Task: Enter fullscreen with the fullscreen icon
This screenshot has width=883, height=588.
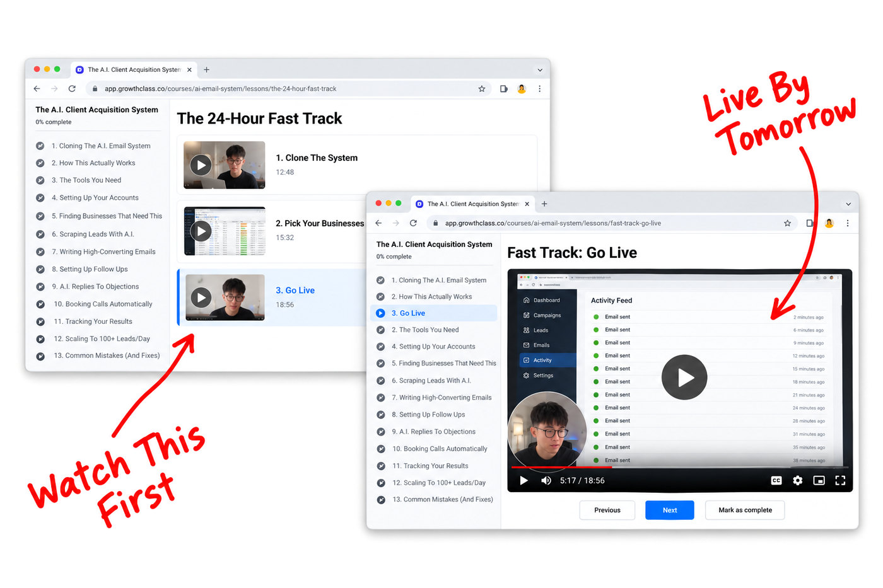Action: [x=840, y=480]
